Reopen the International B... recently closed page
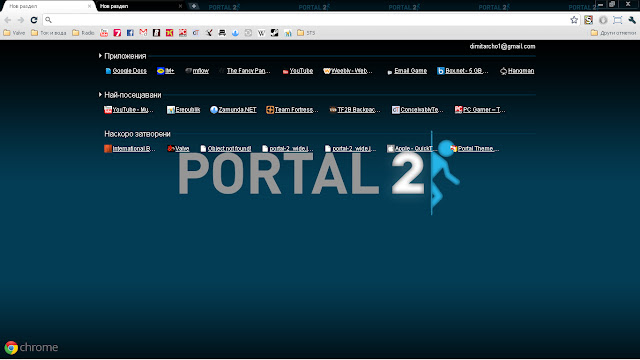Viewport: 640px width, 360px height. click(130, 149)
